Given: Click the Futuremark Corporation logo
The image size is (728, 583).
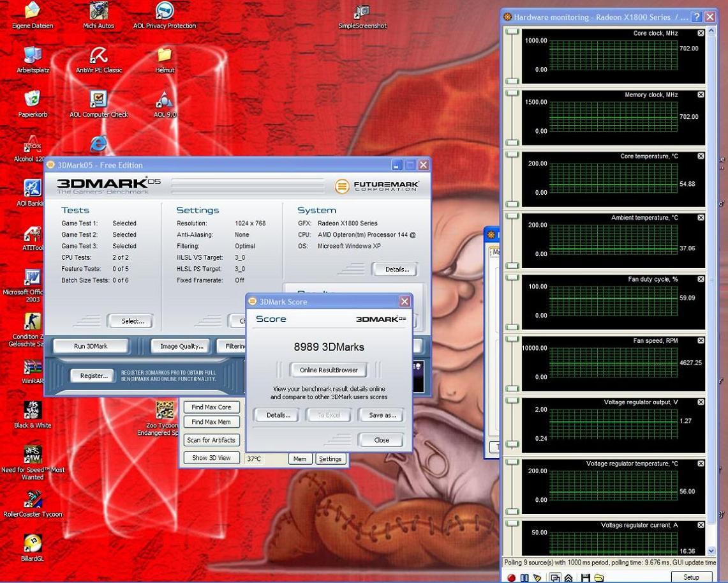Looking at the screenshot, I should point(376,186).
